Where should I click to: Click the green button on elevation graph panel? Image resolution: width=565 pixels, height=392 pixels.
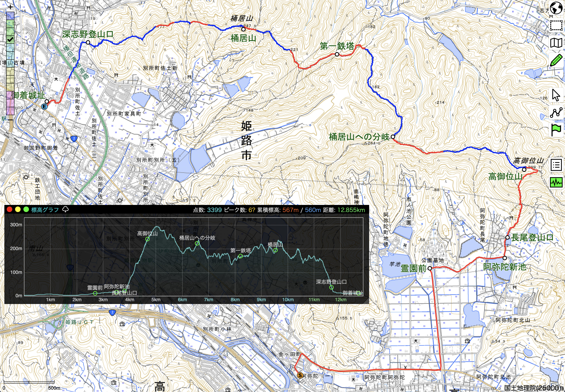pyautogui.click(x=26, y=209)
